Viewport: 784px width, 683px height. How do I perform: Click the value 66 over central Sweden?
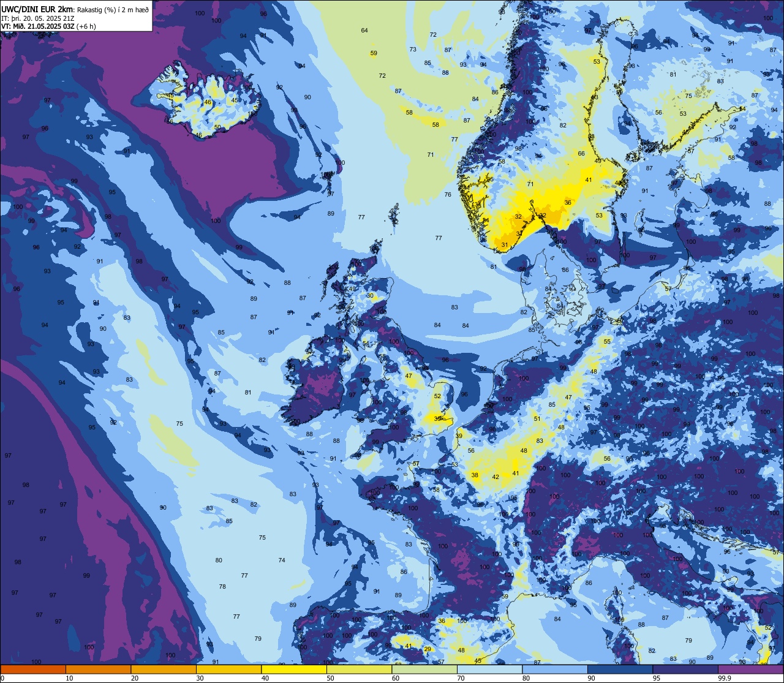[581, 154]
